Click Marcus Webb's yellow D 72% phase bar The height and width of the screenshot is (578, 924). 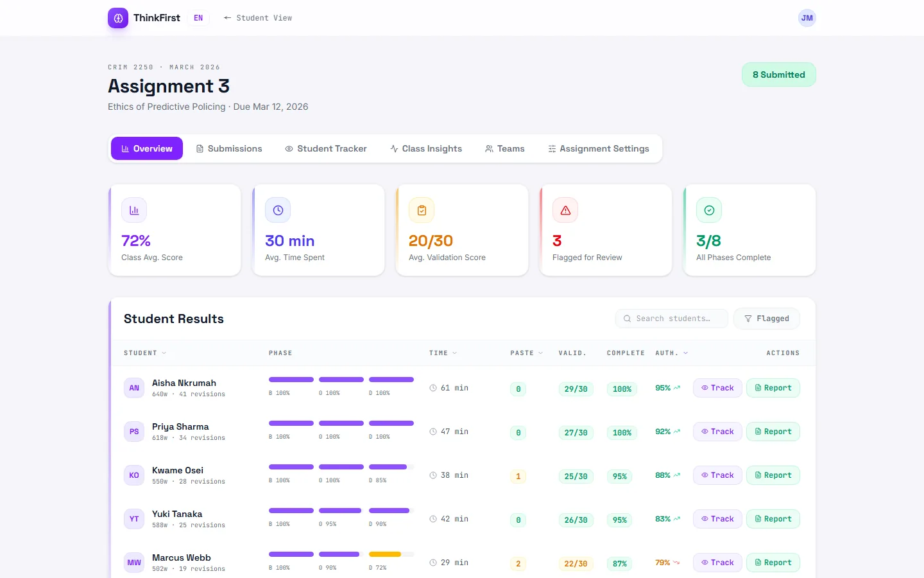pos(391,554)
